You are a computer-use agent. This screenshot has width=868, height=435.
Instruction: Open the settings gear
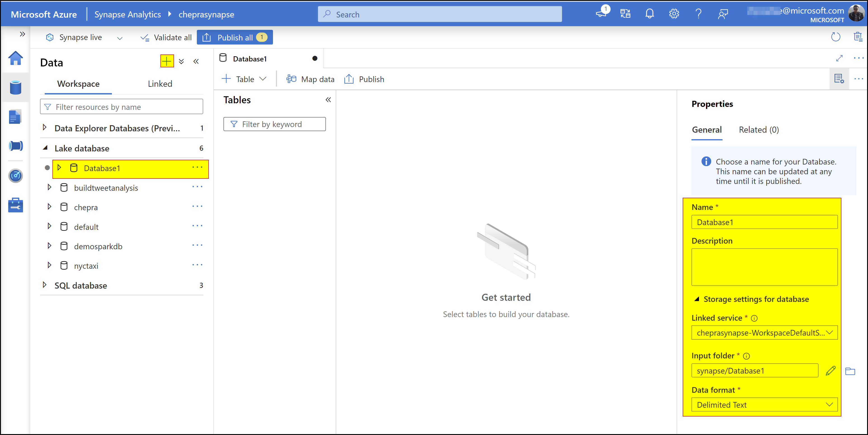point(674,14)
